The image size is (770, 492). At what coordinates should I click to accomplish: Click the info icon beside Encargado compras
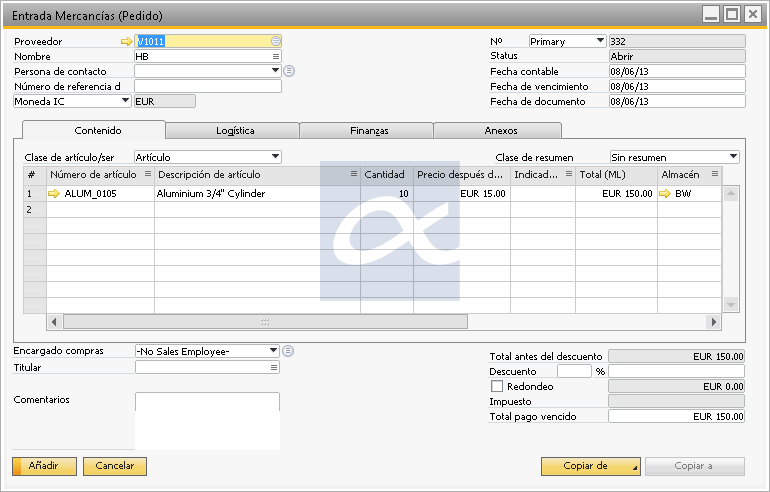289,351
